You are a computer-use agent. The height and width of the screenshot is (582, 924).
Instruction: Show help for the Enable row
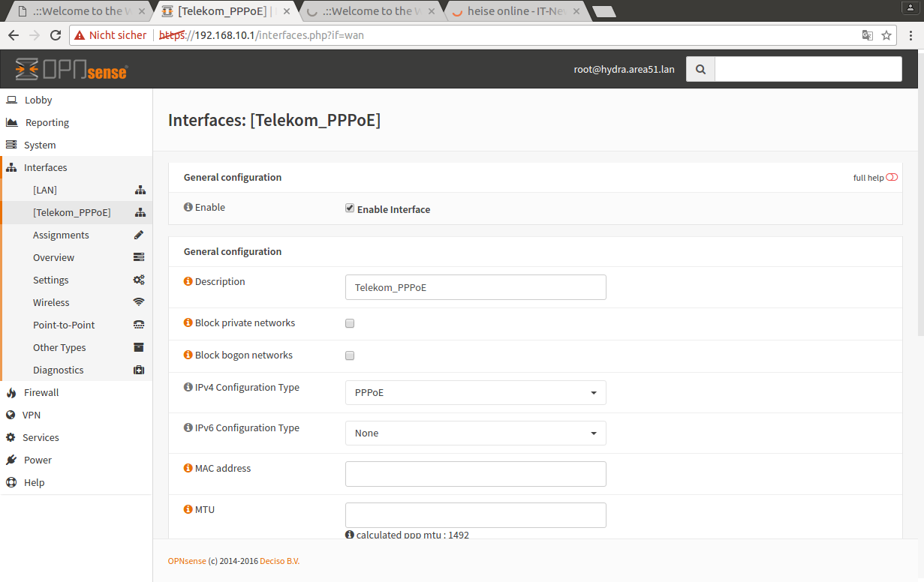coord(188,207)
